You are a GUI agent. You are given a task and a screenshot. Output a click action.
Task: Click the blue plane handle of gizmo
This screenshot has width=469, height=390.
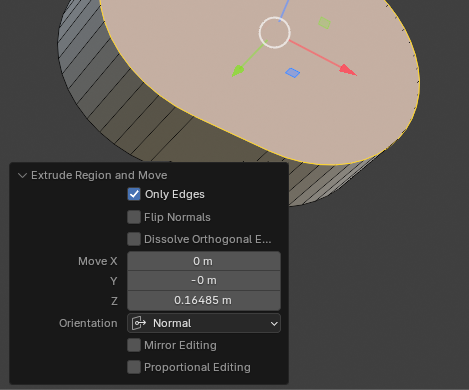pyautogui.click(x=293, y=73)
